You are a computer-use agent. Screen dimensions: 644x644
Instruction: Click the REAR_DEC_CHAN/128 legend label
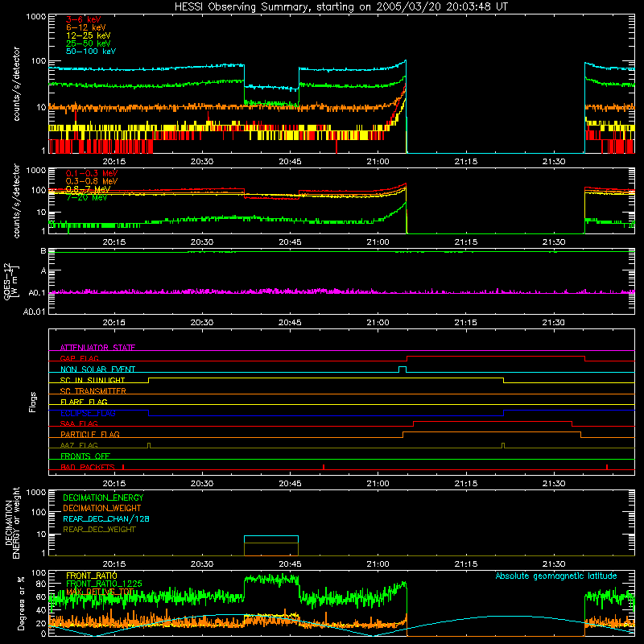(106, 518)
